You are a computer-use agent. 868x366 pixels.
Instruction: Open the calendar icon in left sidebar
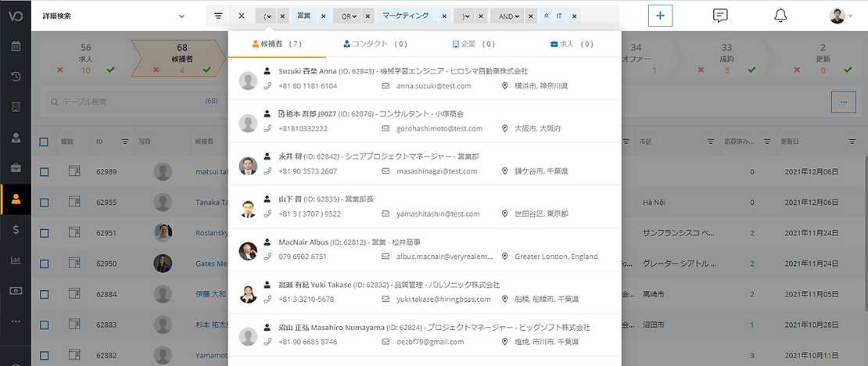(16, 45)
